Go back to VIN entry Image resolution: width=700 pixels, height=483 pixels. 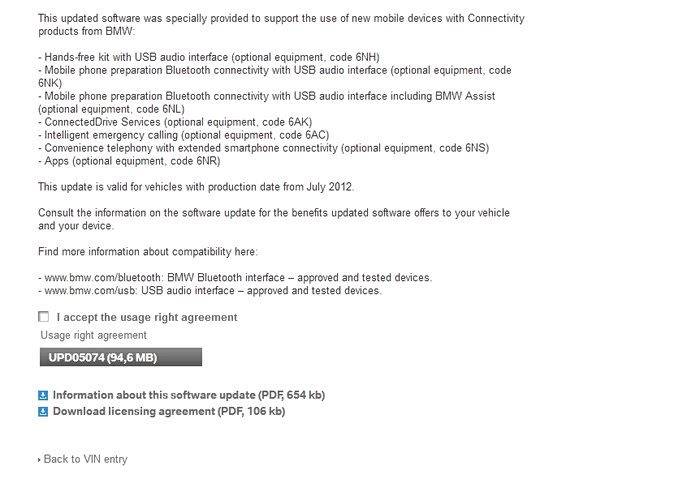(x=85, y=459)
